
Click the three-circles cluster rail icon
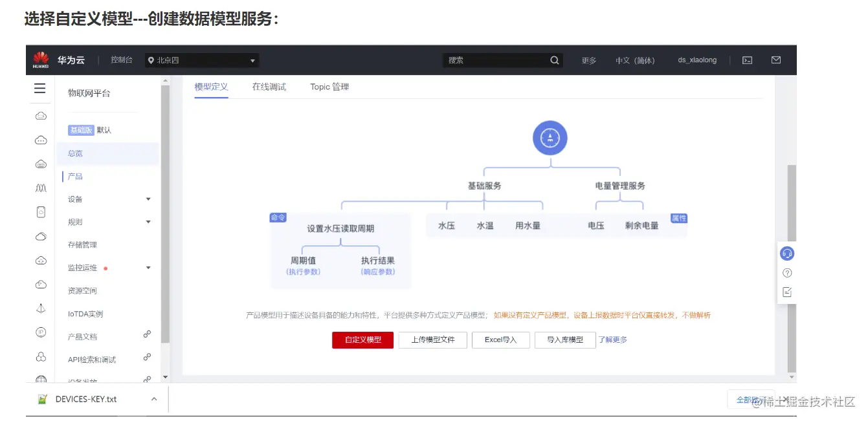pos(41,357)
